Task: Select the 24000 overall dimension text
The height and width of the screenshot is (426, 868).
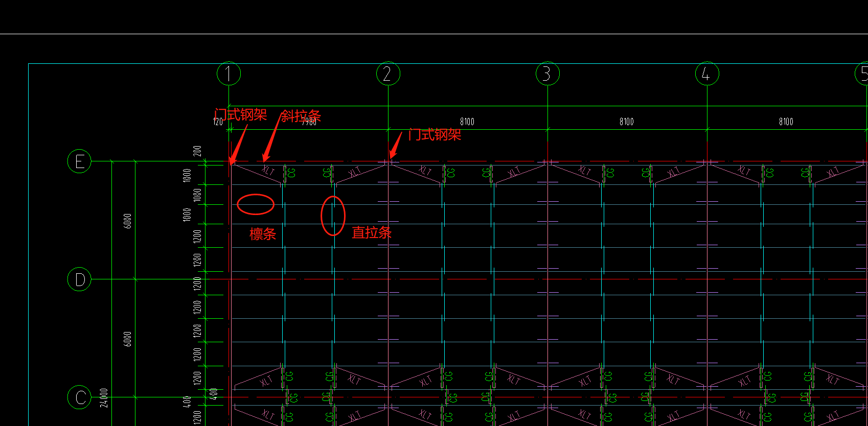Action: 104,398
